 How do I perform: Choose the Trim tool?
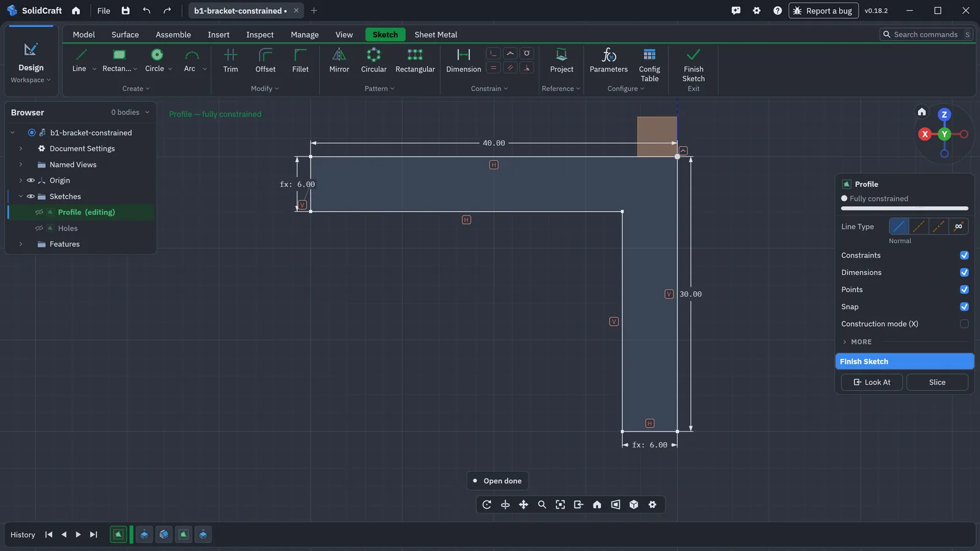click(x=230, y=61)
